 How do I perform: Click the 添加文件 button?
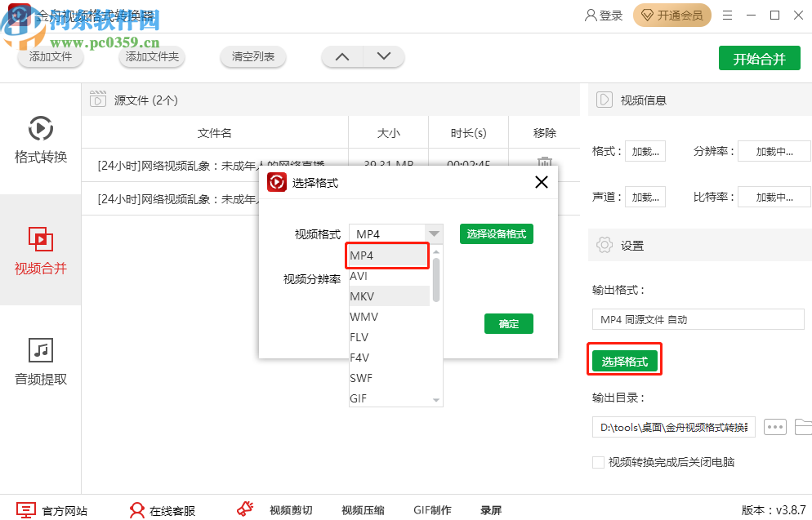(x=50, y=56)
